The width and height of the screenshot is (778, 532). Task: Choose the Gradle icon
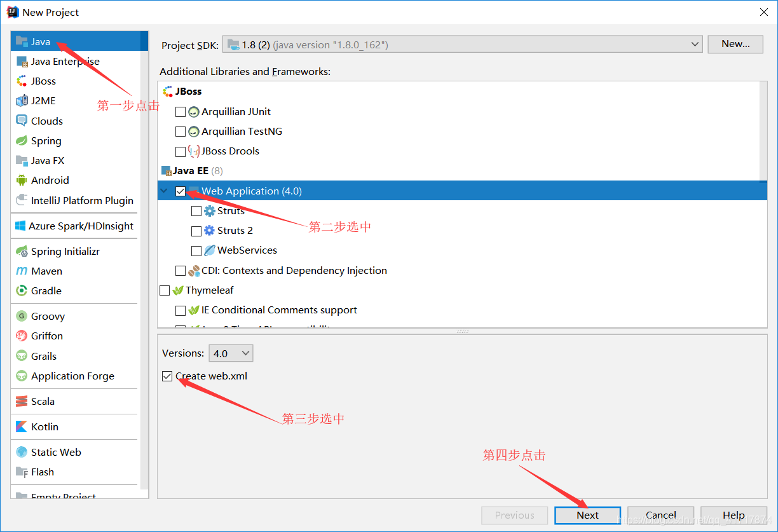22,290
